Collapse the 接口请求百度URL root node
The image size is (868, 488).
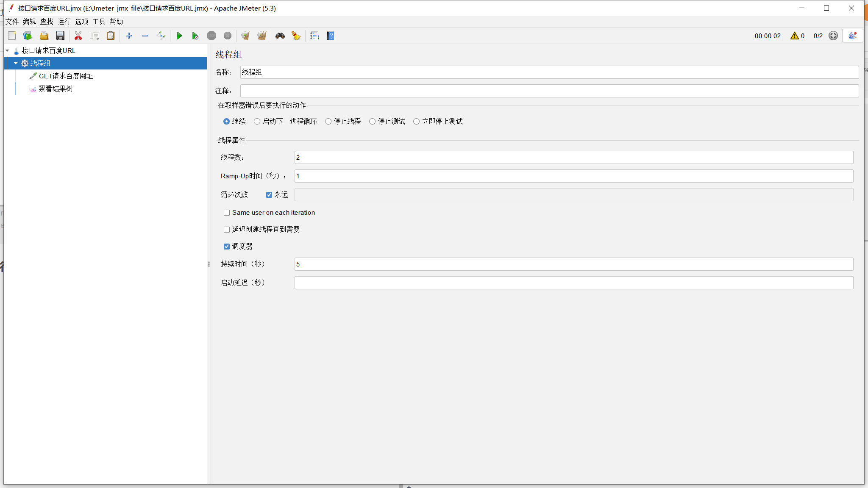[7, 50]
